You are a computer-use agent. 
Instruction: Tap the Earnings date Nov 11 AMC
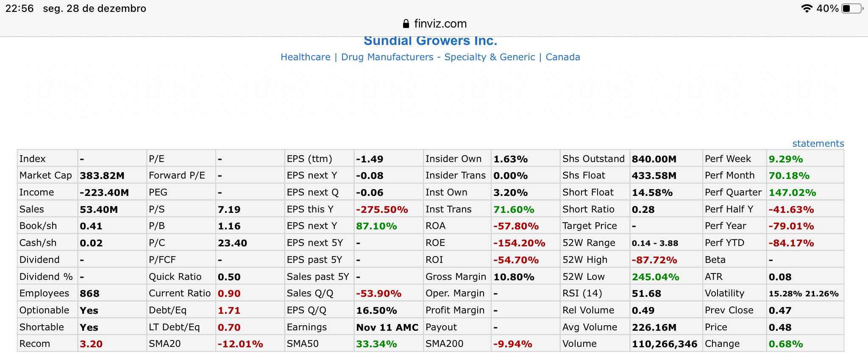pyautogui.click(x=387, y=327)
